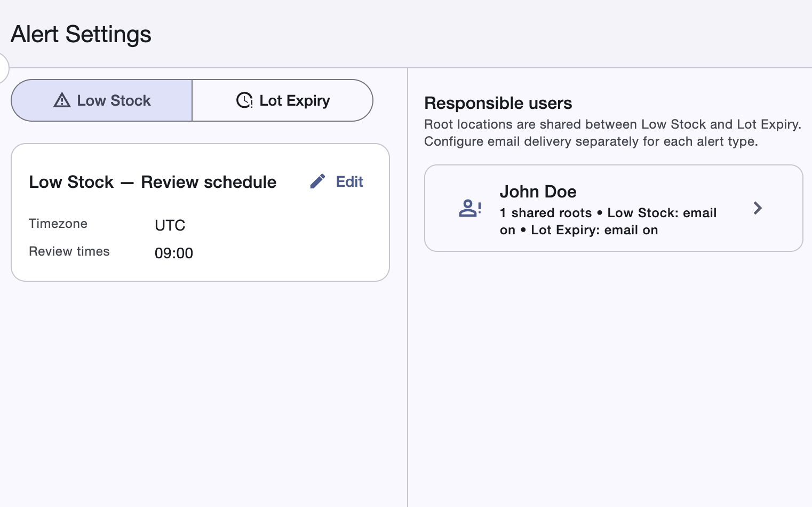This screenshot has width=812, height=507.
Task: Click the root locations description text
Action: coord(613,133)
